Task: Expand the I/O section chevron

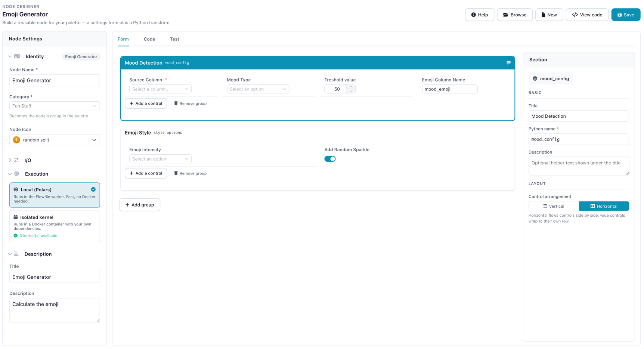Action: pyautogui.click(x=10, y=160)
